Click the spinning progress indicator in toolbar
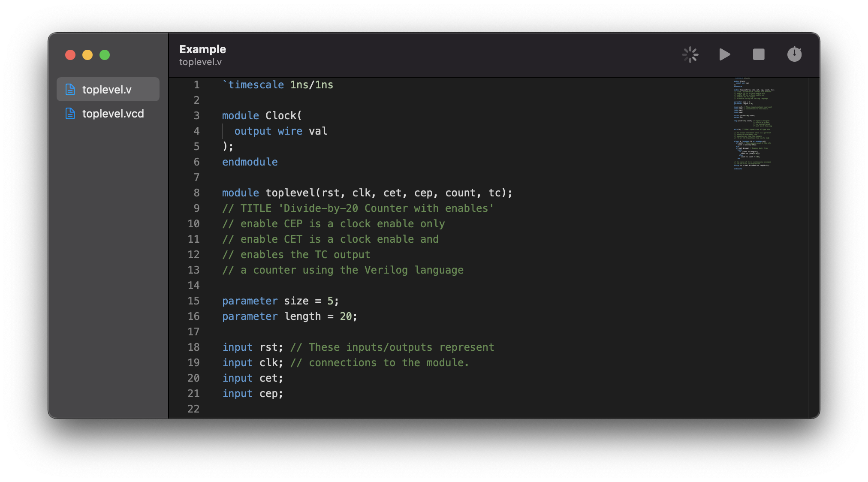 690,54
